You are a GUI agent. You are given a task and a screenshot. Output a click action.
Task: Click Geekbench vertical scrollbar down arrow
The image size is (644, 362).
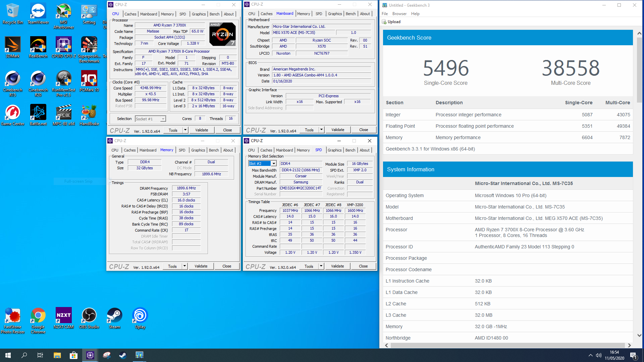coord(639,335)
